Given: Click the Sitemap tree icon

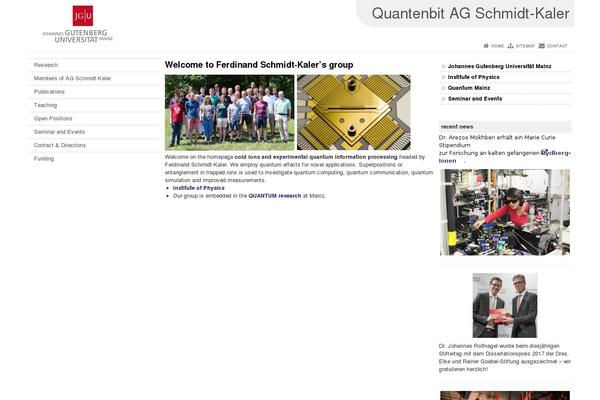Looking at the screenshot, I should pos(511,46).
